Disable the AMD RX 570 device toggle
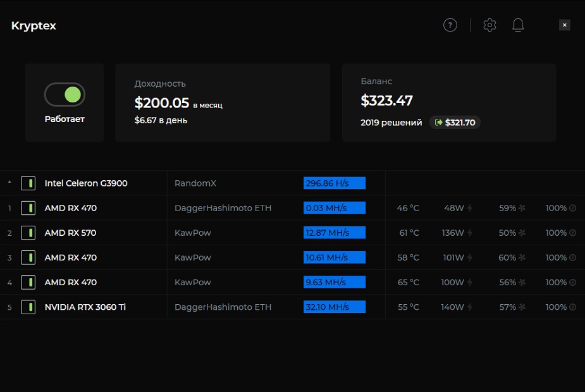Viewport: 585px width, 392px height. tap(28, 233)
